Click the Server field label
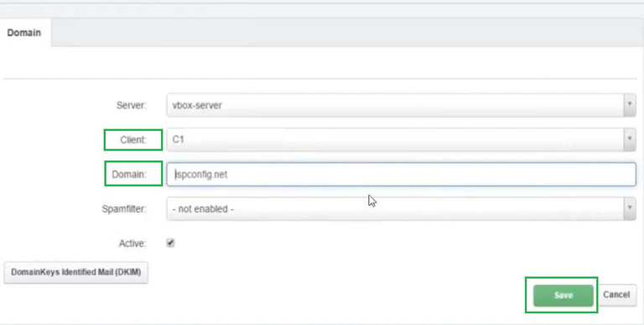644x325 pixels. pos(132,105)
